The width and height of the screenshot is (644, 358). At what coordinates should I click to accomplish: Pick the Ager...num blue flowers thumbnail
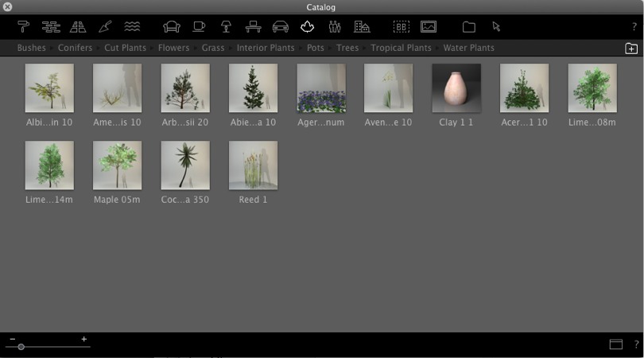[x=321, y=88]
